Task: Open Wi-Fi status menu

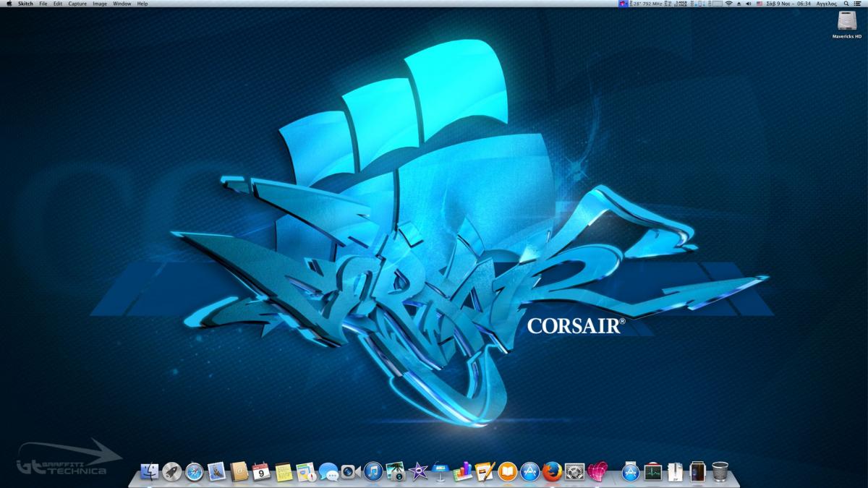Action: coord(729,4)
